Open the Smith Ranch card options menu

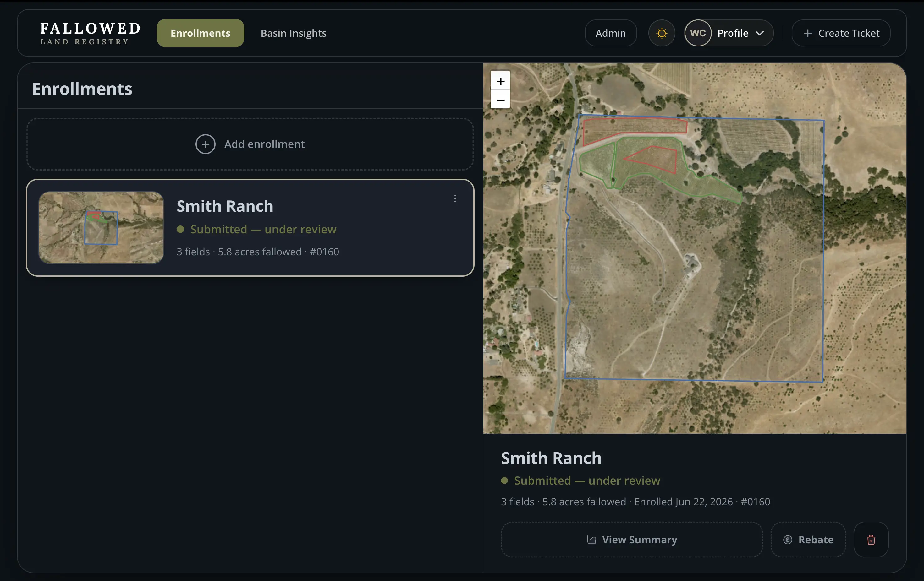click(455, 198)
